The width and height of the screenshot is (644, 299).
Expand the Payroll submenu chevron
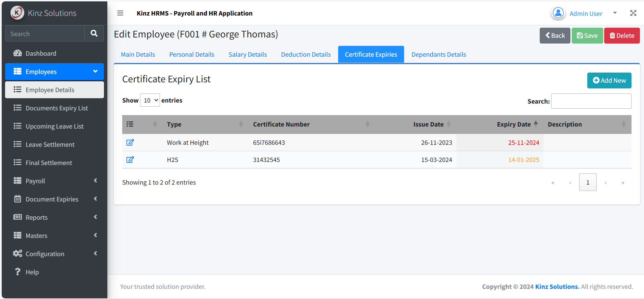coord(96,181)
